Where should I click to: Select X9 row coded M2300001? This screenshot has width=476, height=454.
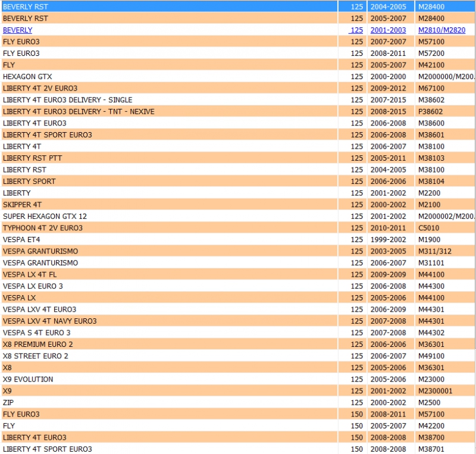click(238, 391)
